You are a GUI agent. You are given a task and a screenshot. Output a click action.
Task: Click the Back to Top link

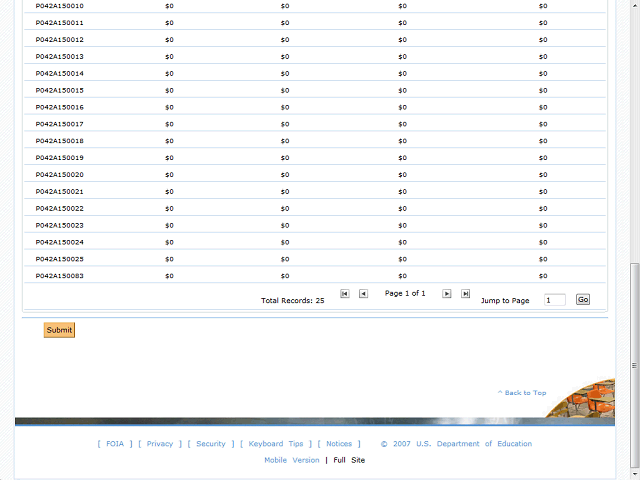[x=522, y=393]
